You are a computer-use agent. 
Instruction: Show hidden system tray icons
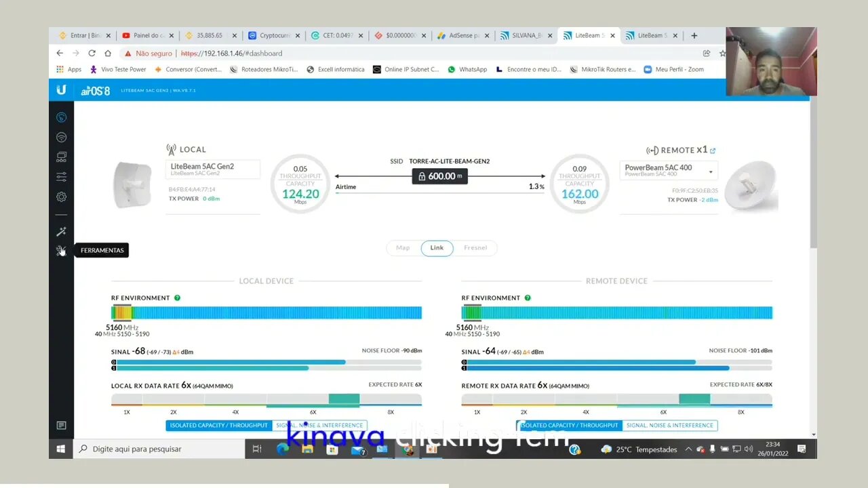pyautogui.click(x=689, y=449)
